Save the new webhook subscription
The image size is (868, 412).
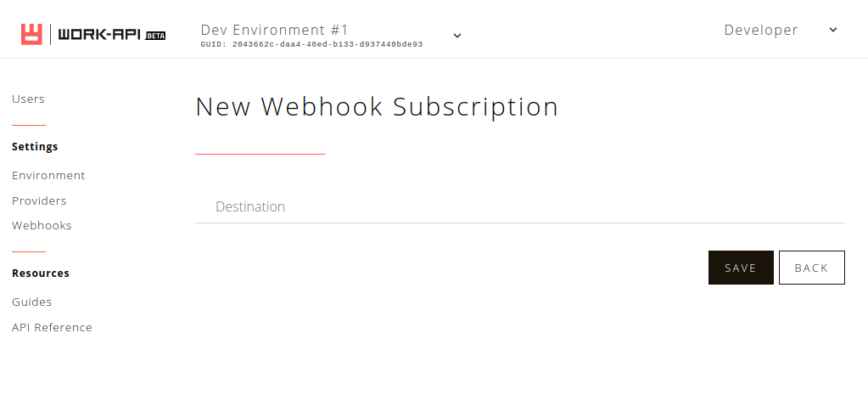click(741, 268)
